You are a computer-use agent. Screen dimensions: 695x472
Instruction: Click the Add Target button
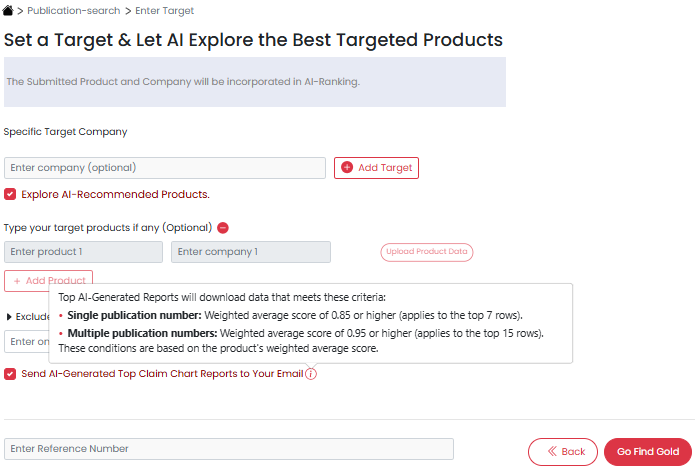[x=376, y=168]
